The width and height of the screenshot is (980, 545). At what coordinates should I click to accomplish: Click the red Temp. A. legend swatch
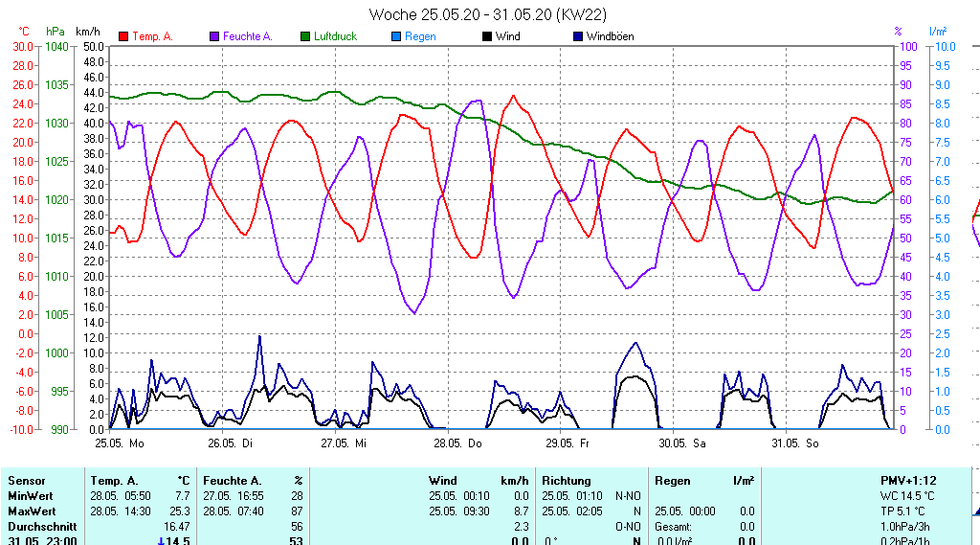[123, 36]
